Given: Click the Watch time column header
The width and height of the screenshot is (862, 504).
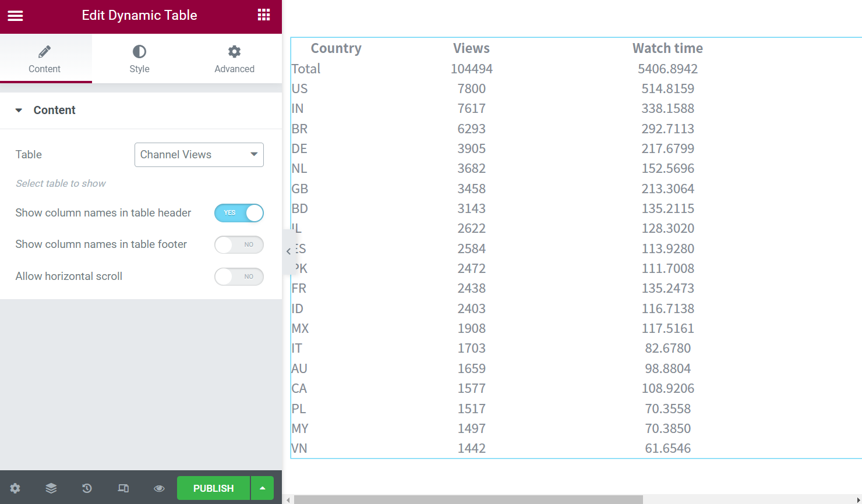Looking at the screenshot, I should tap(667, 48).
